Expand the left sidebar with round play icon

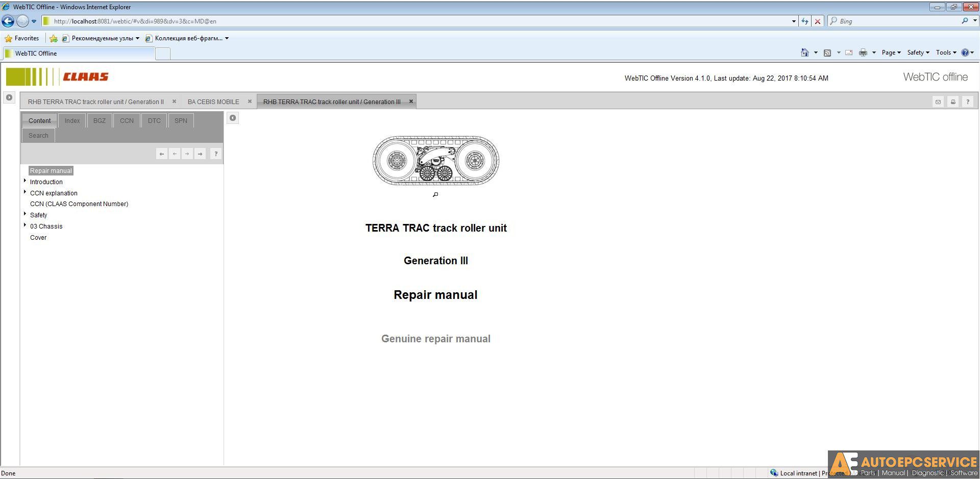9,97
